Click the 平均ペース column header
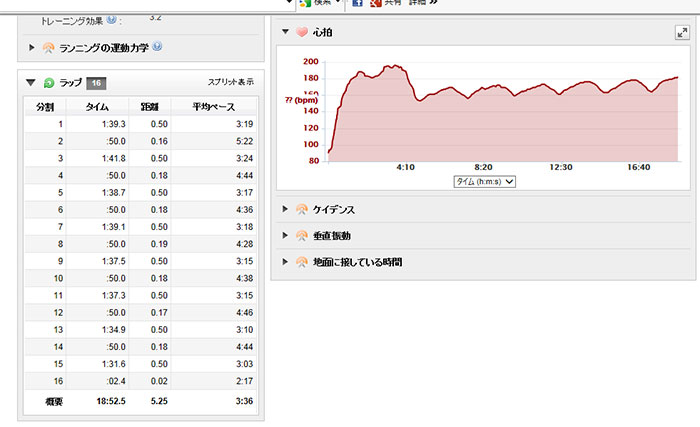700x427 pixels. coord(214,105)
